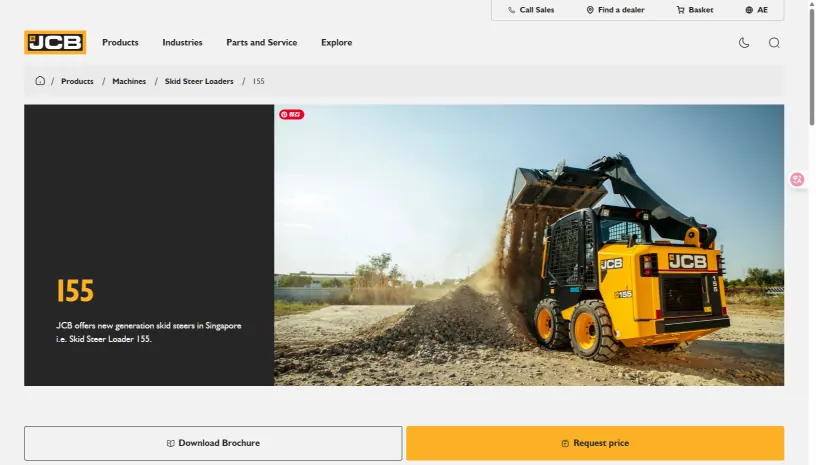Click the 155 breadcrumb text
Viewport: 816px width, 465px height.
point(259,81)
